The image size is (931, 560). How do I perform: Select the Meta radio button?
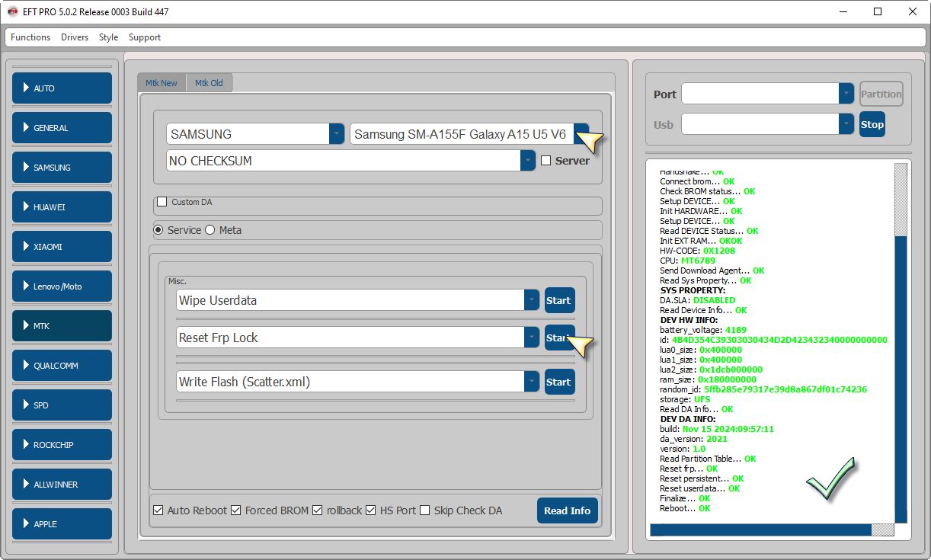point(210,230)
